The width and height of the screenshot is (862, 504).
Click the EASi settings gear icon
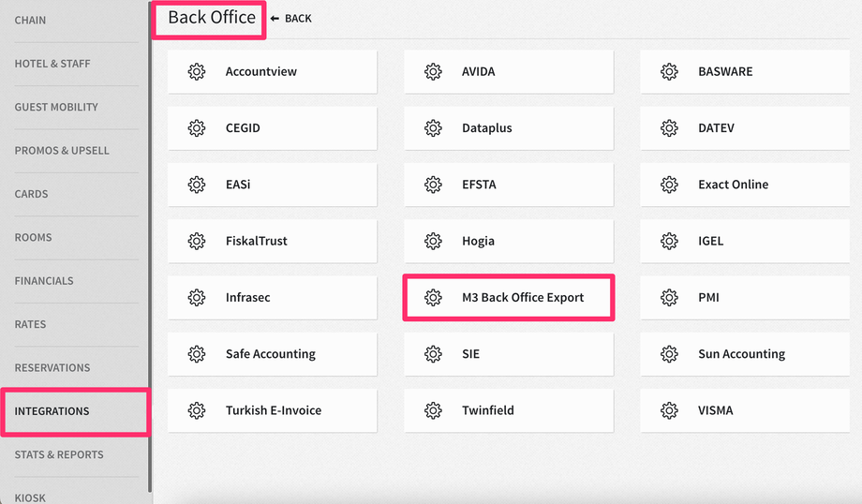tap(196, 185)
